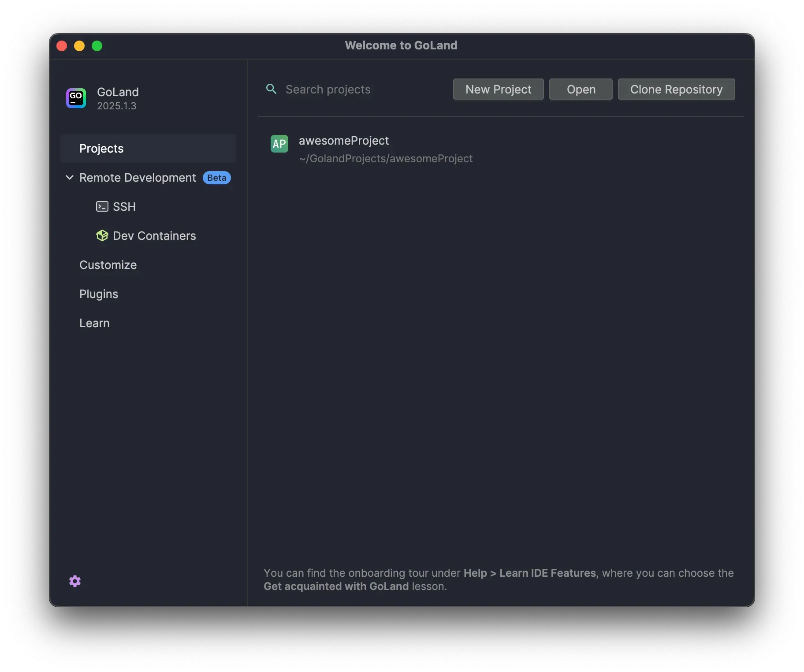Click the awesomeProject path text
This screenshot has width=804, height=672.
386,159
